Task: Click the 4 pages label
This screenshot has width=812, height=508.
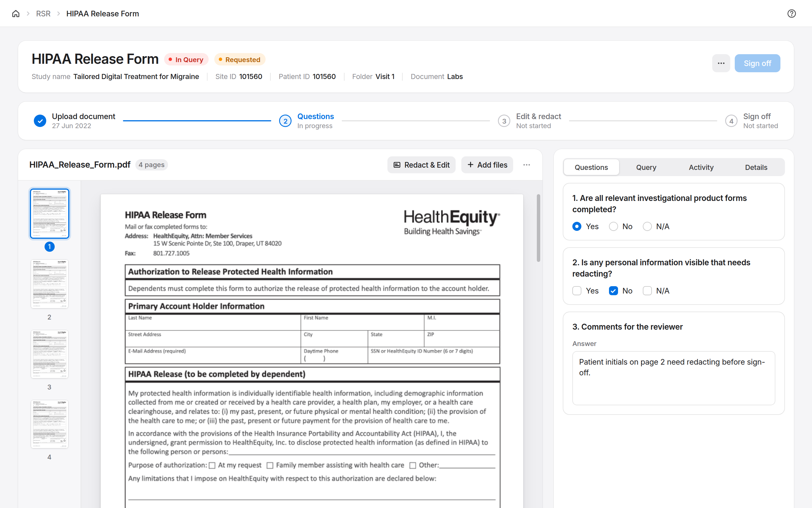Action: tap(151, 165)
